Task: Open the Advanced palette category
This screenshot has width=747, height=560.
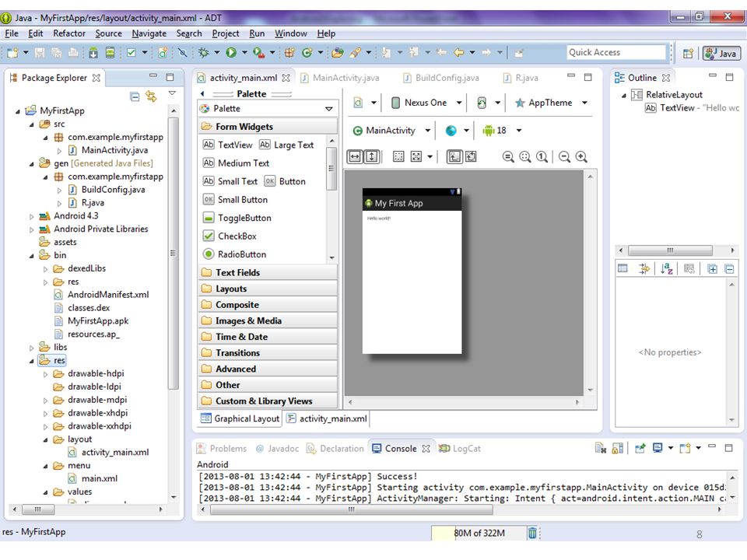Action: pyautogui.click(x=268, y=369)
